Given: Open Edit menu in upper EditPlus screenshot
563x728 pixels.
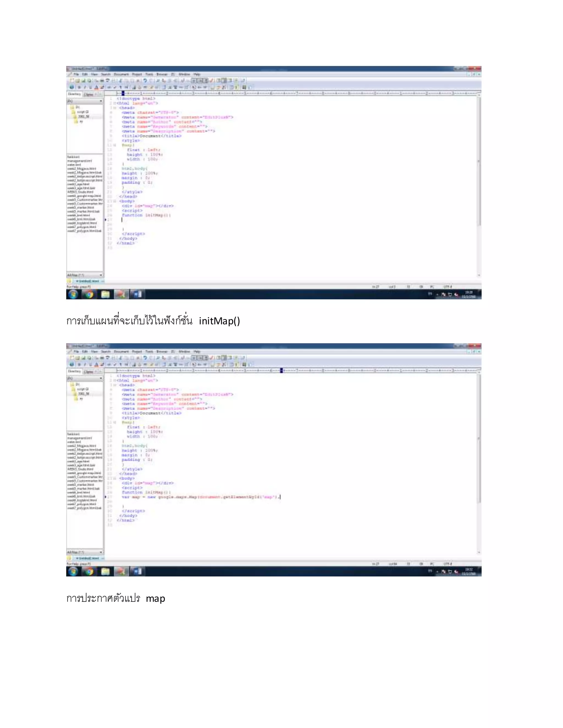Looking at the screenshot, I should (85, 74).
